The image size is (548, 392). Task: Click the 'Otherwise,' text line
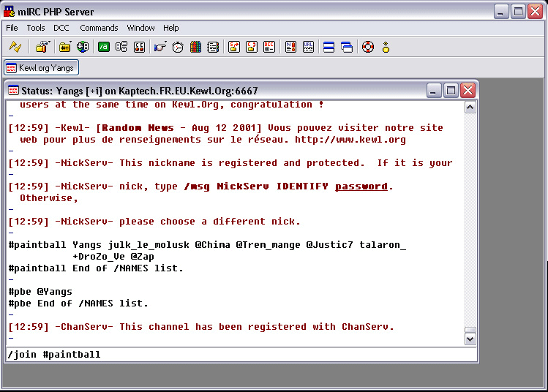(48, 197)
